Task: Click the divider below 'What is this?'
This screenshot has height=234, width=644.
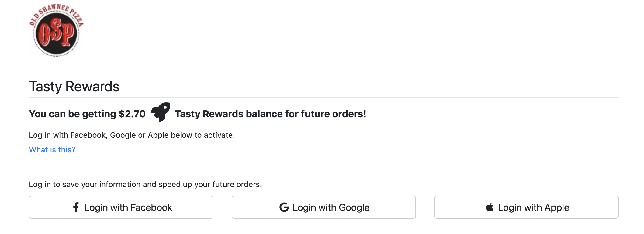Action: [324, 166]
